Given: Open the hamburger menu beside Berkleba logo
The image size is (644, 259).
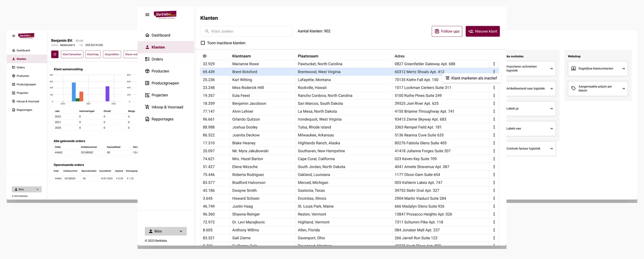Looking at the screenshot, I should coord(147,15).
